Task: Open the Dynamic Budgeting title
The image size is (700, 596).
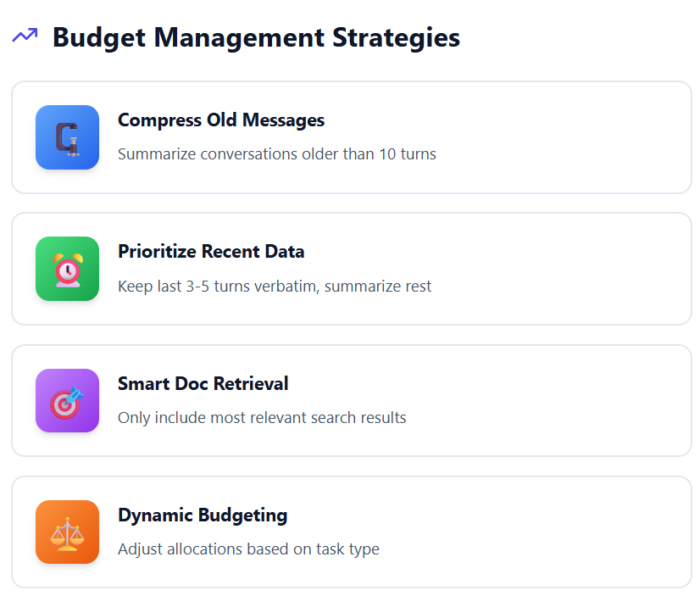Action: (x=203, y=515)
